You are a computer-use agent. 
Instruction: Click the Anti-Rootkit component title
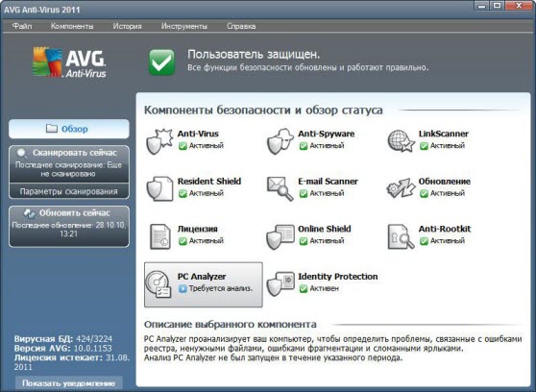(445, 229)
